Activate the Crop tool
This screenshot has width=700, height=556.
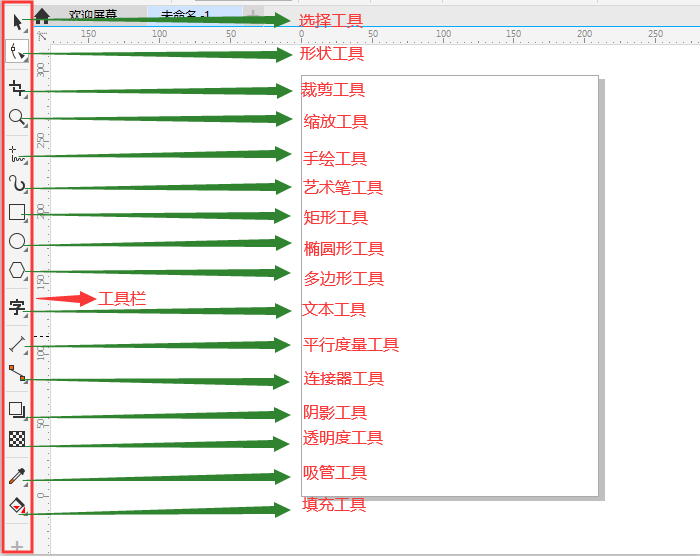pyautogui.click(x=17, y=88)
